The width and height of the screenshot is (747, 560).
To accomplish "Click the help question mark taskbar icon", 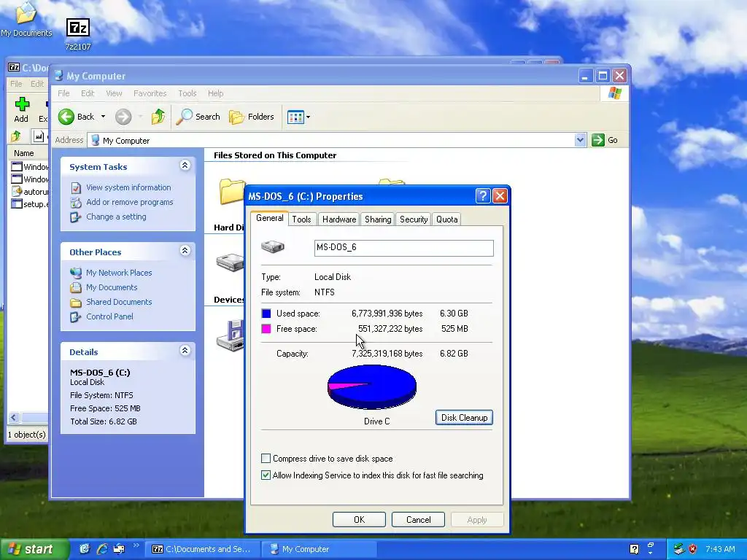I will point(634,548).
